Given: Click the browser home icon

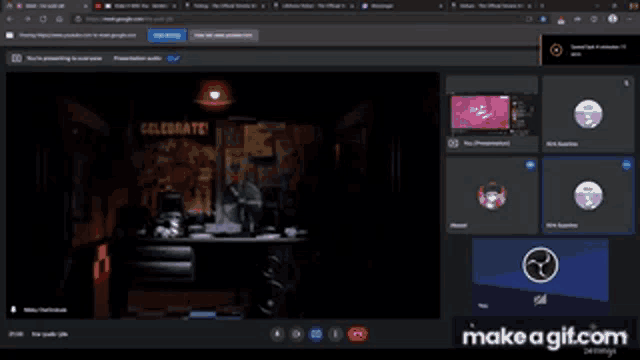Looking at the screenshot, I should pos(60,19).
